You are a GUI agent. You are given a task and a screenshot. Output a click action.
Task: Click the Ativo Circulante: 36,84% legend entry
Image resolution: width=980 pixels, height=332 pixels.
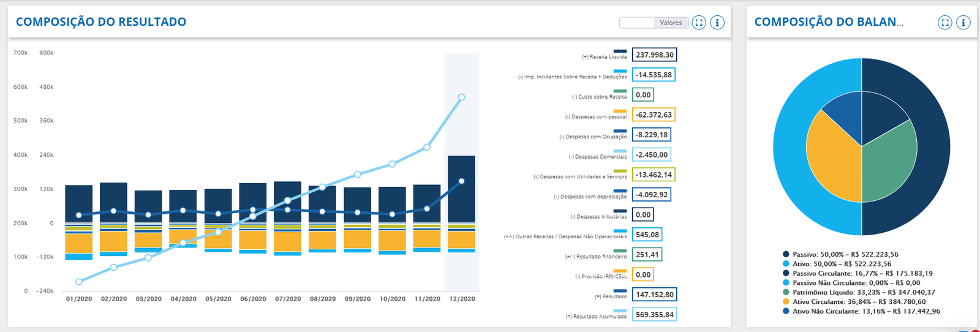854,301
